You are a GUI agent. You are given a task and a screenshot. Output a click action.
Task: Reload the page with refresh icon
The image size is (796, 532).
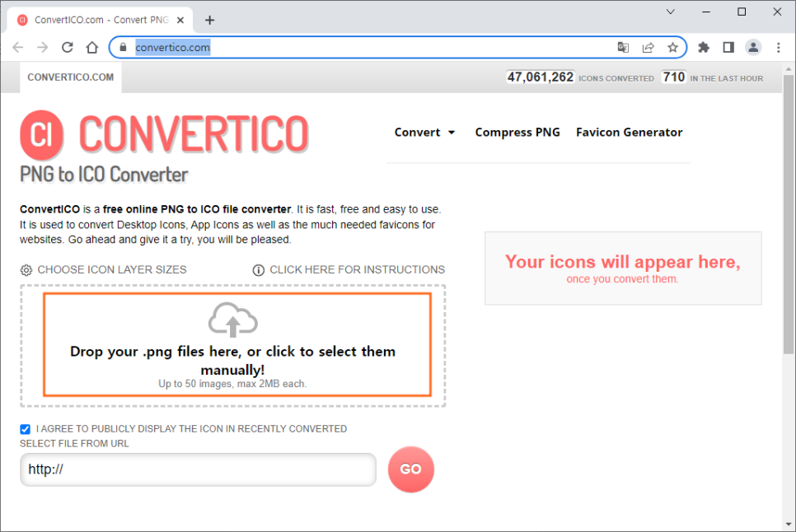pos(67,47)
